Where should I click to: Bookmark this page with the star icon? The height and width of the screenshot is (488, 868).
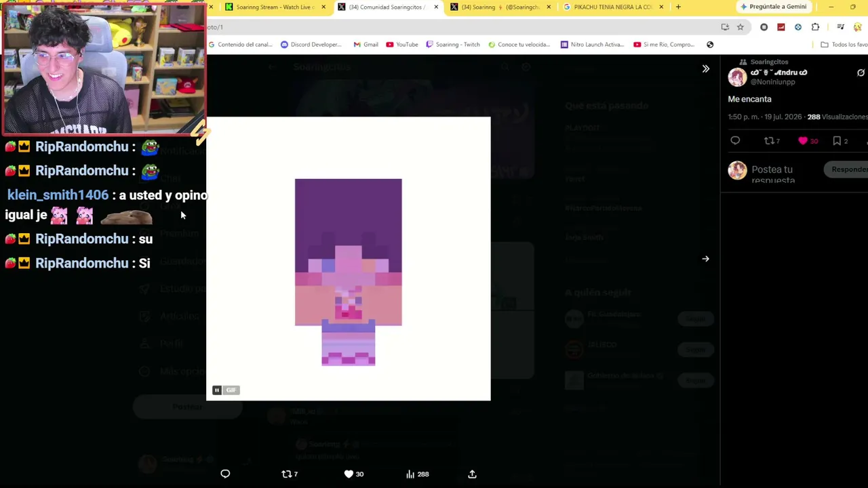click(741, 27)
